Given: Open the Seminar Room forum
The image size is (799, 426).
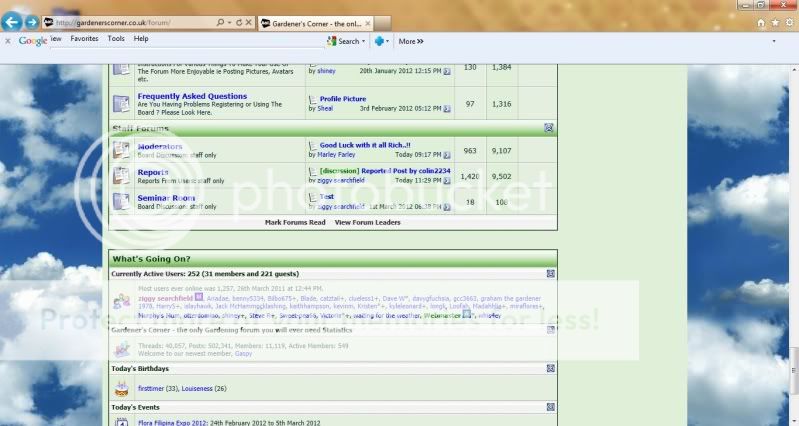Looking at the screenshot, I should pos(166,198).
